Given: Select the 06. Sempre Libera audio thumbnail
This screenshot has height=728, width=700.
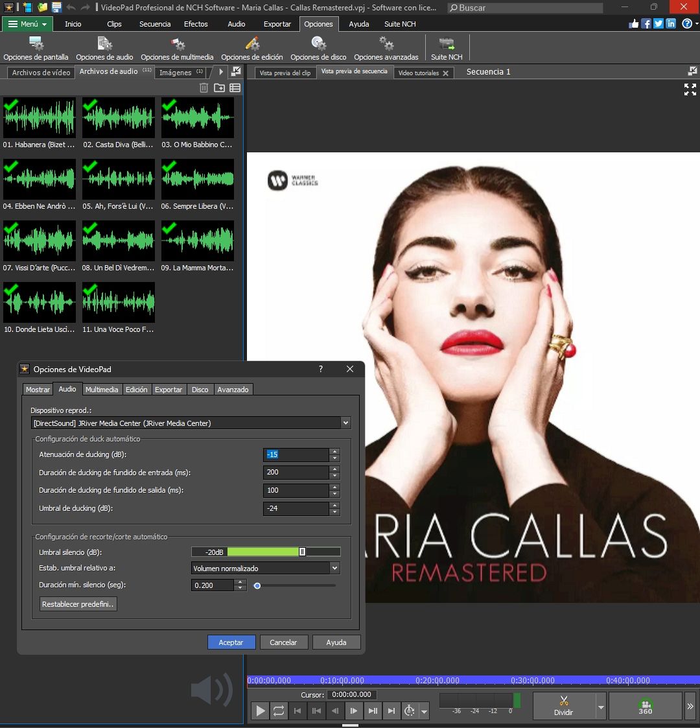Looking at the screenshot, I should tap(198, 180).
